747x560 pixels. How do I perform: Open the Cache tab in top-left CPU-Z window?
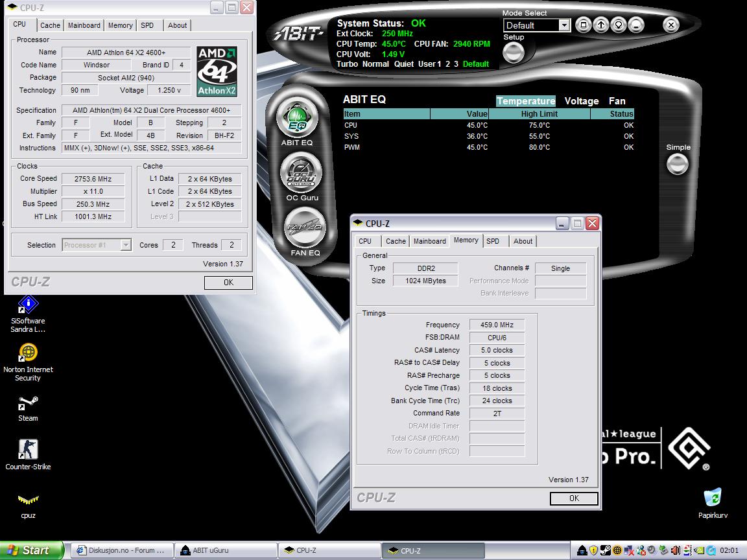point(50,25)
